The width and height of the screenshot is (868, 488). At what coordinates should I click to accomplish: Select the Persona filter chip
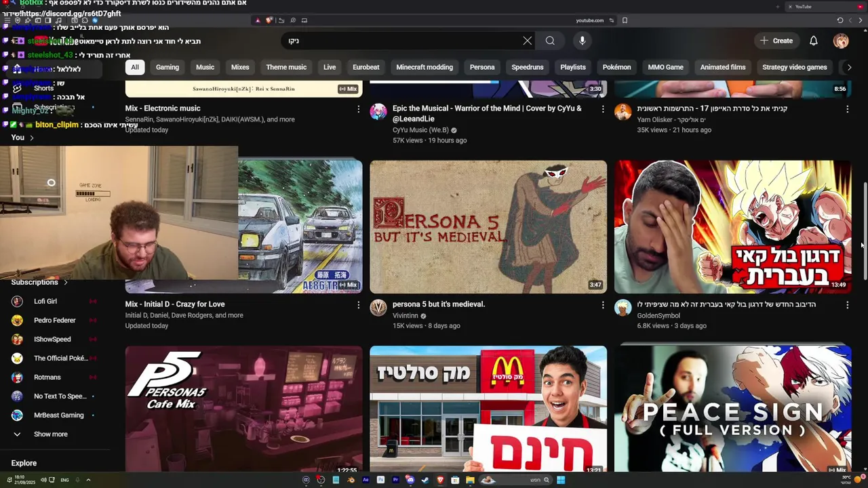click(482, 67)
